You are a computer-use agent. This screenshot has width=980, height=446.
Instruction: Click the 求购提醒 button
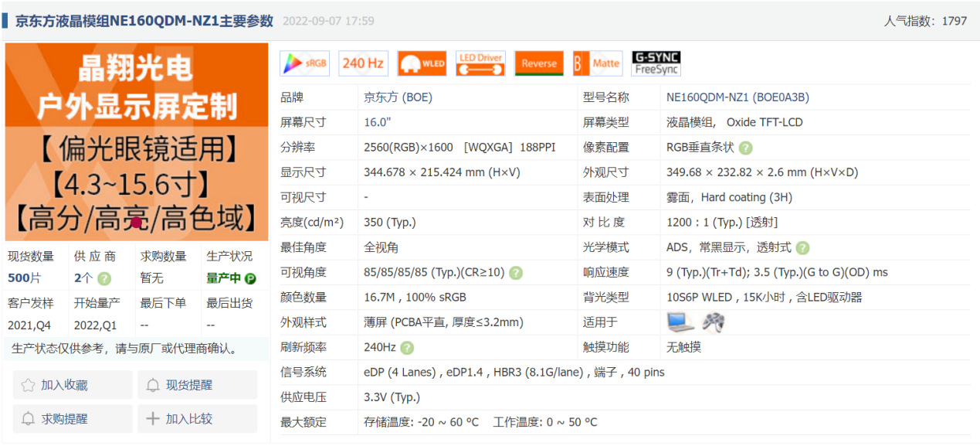[x=73, y=419]
